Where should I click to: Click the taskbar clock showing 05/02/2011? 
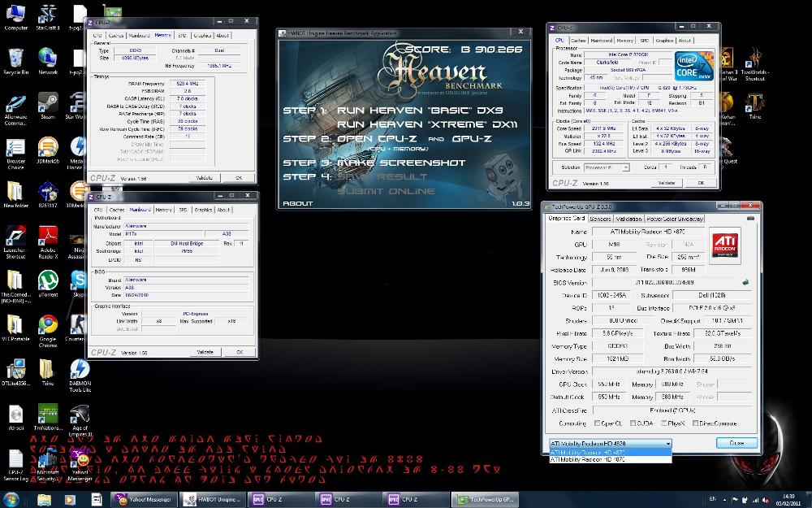click(788, 500)
